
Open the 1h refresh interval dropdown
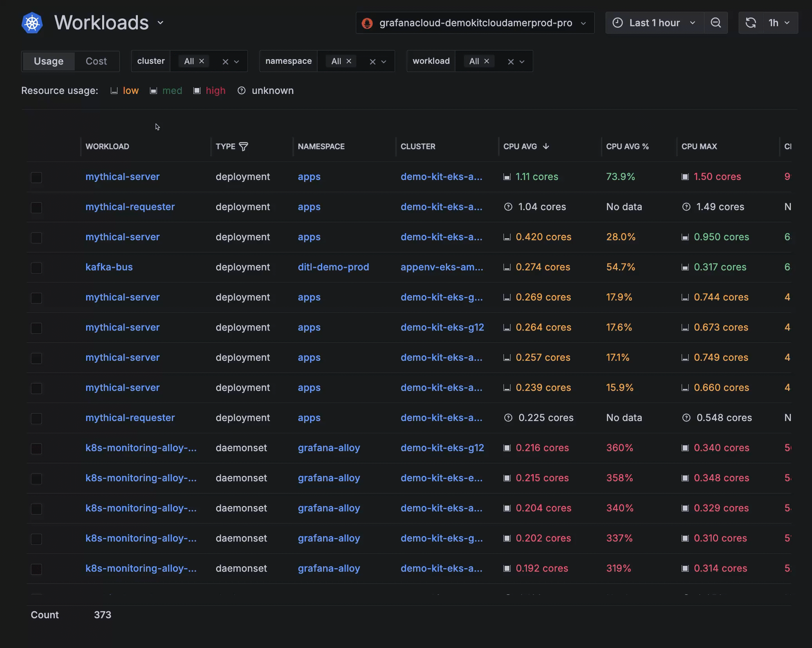click(779, 23)
